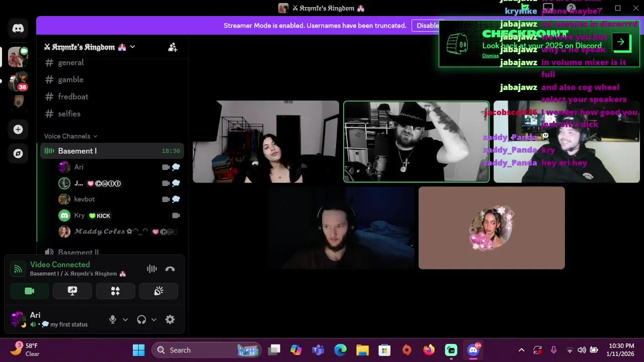Screen dimensions: 644x362
Task: Open File Explorer from taskbar
Action: click(x=362, y=350)
